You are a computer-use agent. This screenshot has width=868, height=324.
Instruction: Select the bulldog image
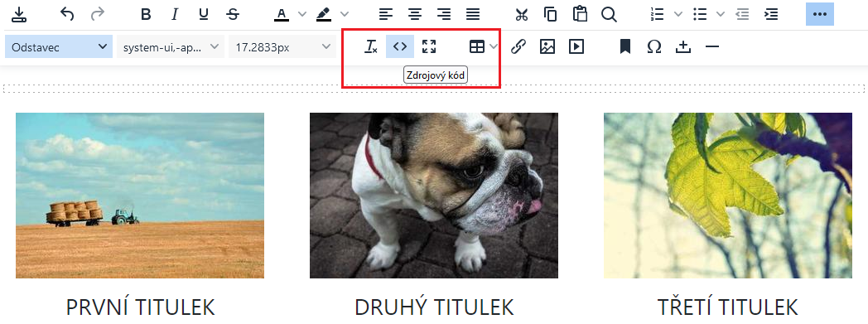[434, 196]
